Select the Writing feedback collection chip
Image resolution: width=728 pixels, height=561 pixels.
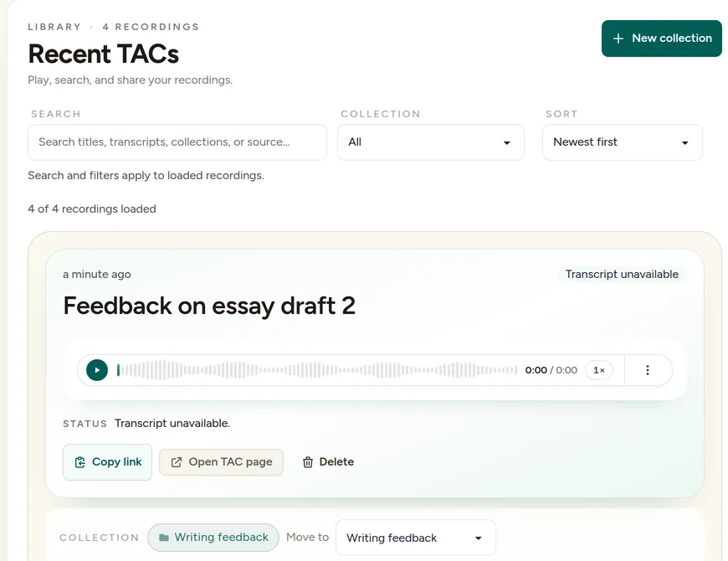click(213, 538)
